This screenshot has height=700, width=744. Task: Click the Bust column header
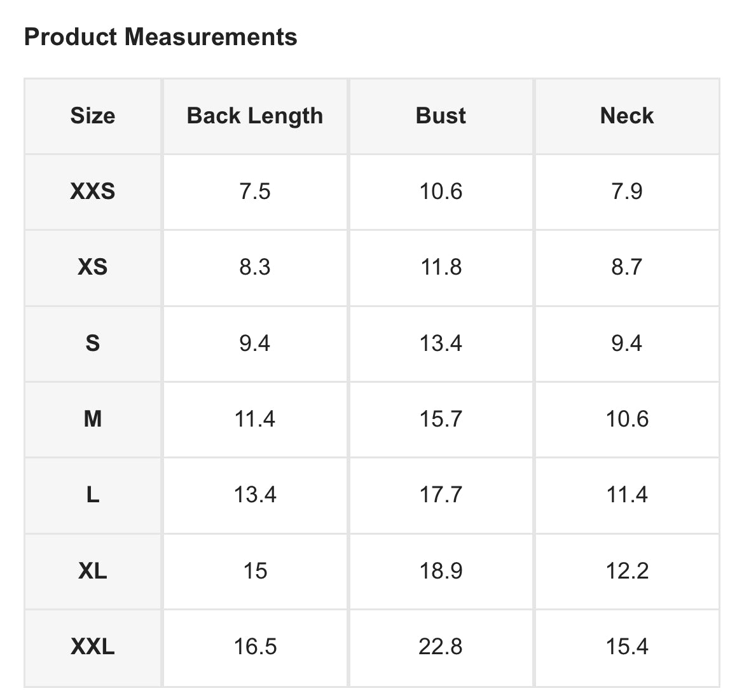click(x=441, y=116)
